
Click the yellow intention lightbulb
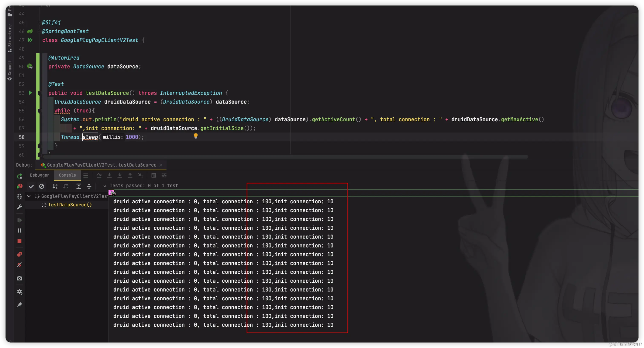click(x=196, y=136)
